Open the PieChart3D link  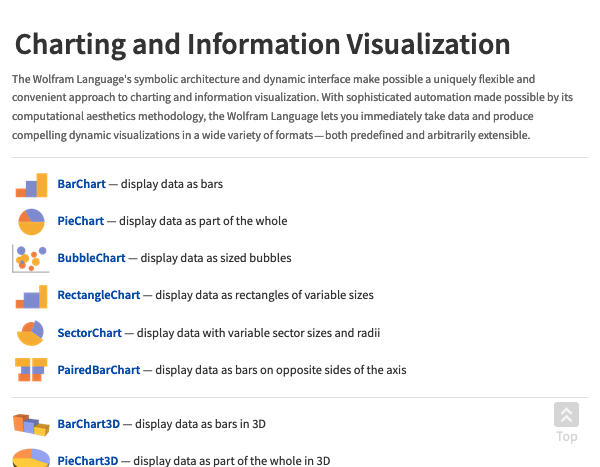pos(88,460)
